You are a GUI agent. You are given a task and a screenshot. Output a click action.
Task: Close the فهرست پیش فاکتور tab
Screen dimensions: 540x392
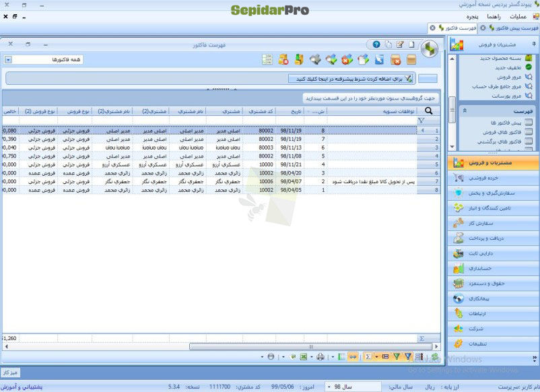[x=483, y=28]
